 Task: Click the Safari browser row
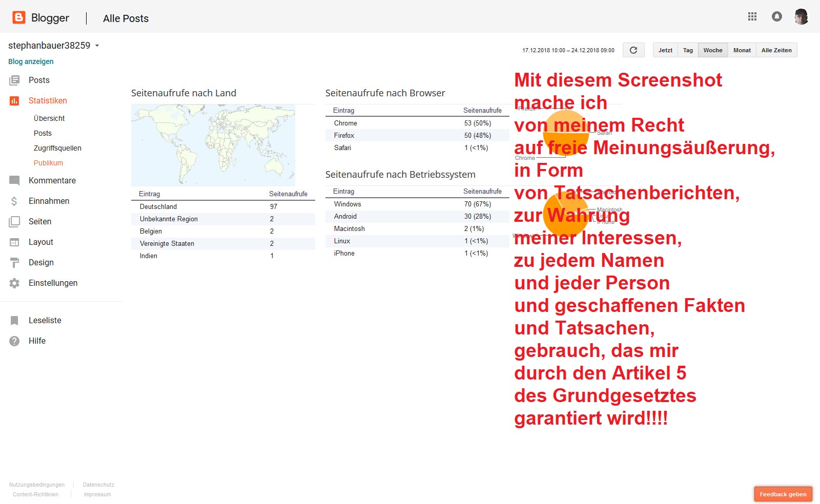[x=417, y=148]
